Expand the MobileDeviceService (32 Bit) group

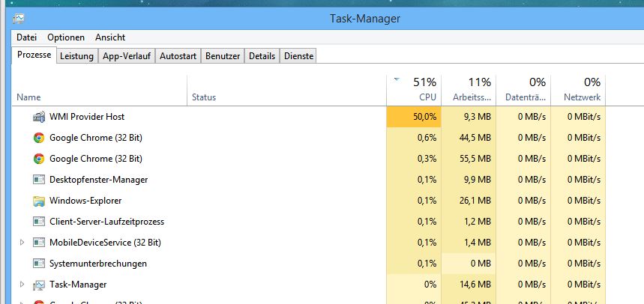coord(22,243)
